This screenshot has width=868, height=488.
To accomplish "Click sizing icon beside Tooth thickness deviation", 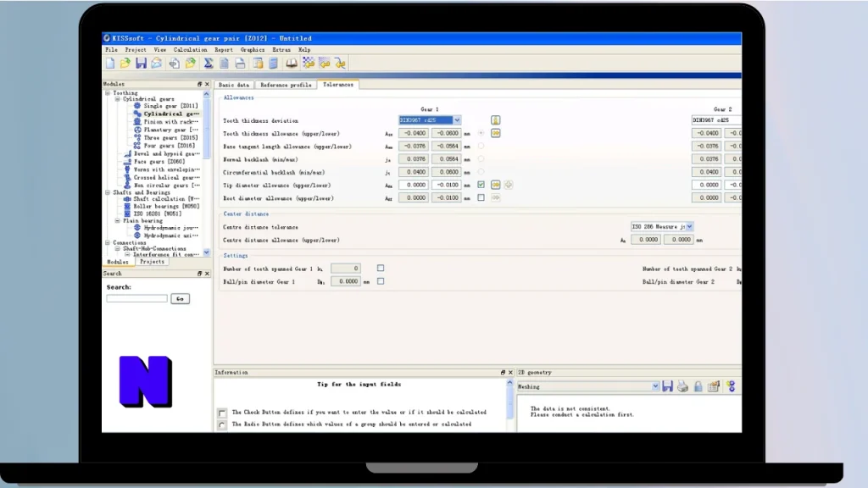I will pyautogui.click(x=495, y=120).
